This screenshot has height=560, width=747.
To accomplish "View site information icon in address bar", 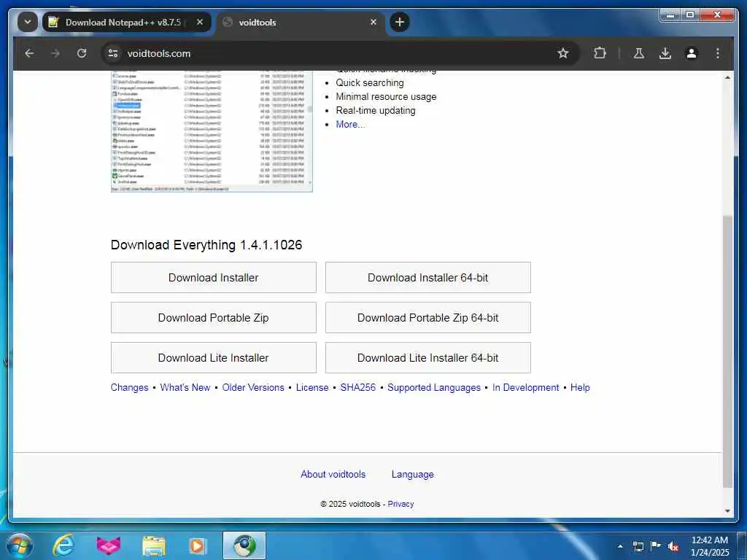I will click(x=113, y=53).
